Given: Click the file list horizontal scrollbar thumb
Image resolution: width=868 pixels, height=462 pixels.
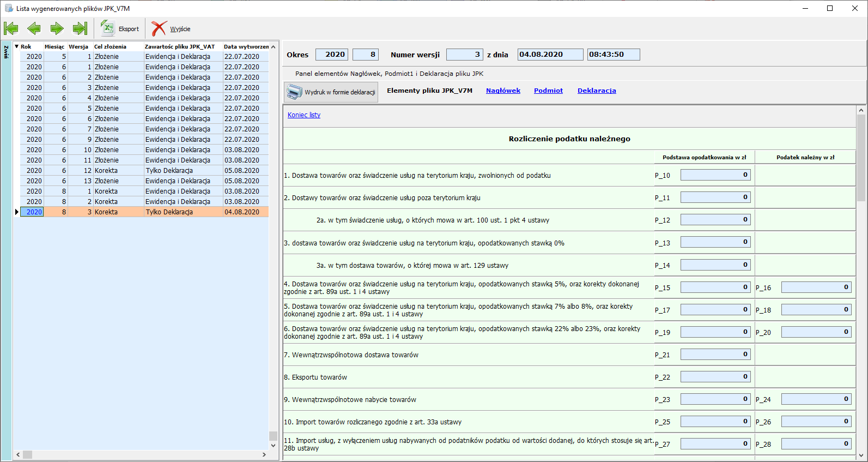Looking at the screenshot, I should pyautogui.click(x=27, y=454).
